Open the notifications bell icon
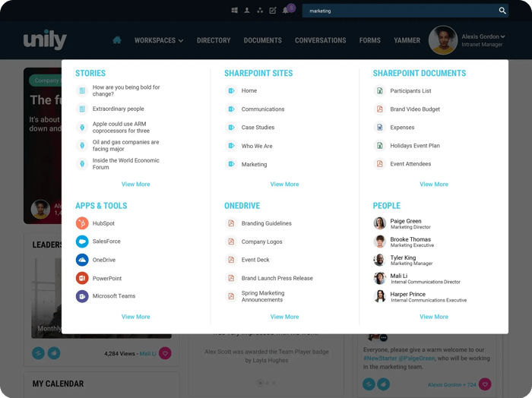 tap(286, 11)
